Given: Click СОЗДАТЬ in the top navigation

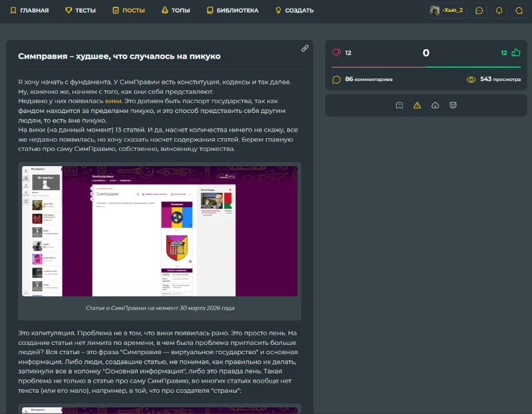Looking at the screenshot, I should point(295,11).
